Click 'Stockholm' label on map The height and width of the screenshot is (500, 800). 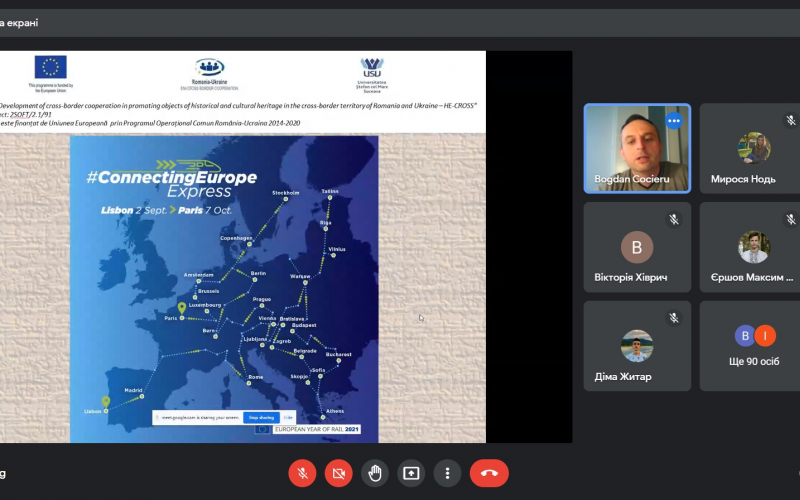[x=286, y=193]
